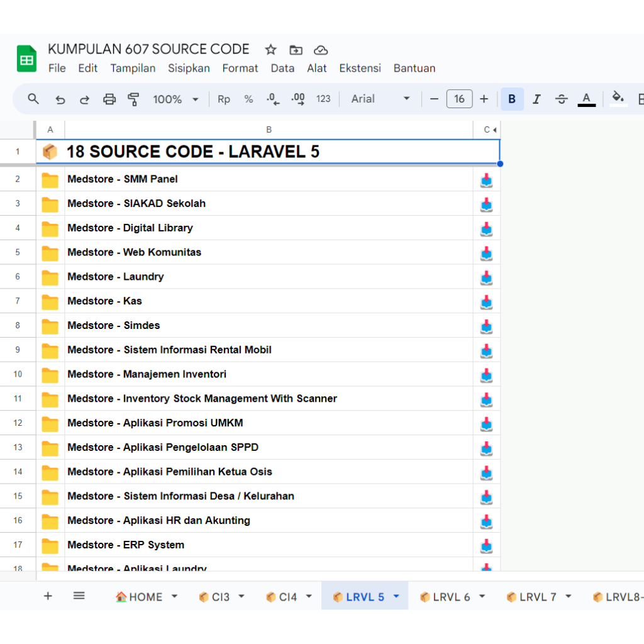The width and height of the screenshot is (644, 644).
Task: Click the move to folder icon
Action: [296, 50]
